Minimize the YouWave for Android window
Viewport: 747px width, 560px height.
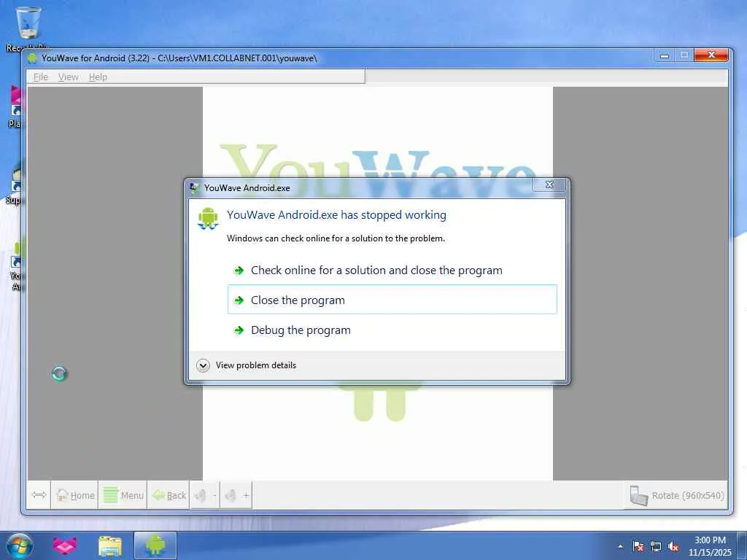664,55
